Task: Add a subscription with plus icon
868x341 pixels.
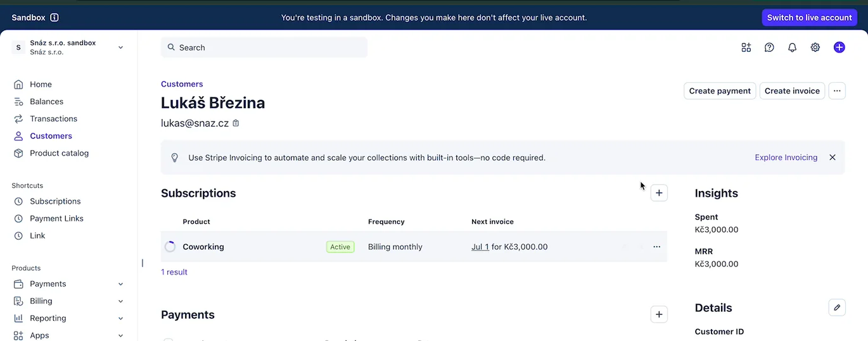Action: click(x=659, y=193)
